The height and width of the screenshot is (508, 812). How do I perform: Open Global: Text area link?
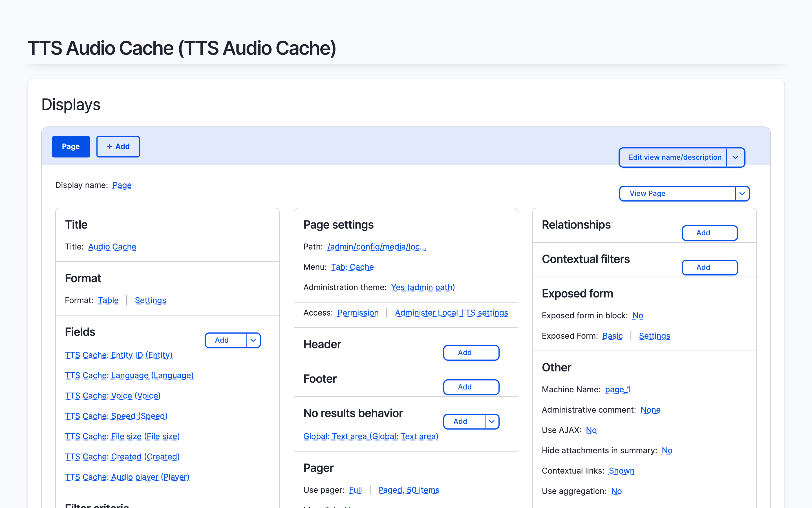coord(370,436)
